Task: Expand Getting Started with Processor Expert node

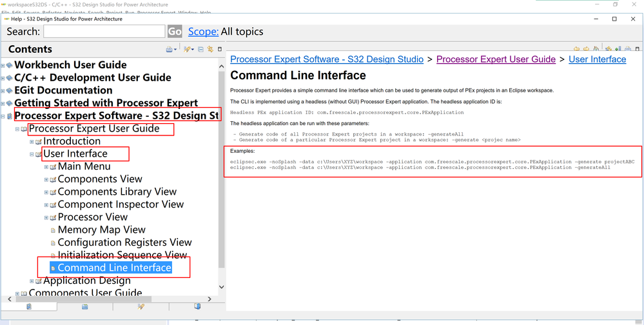Action: click(3, 104)
